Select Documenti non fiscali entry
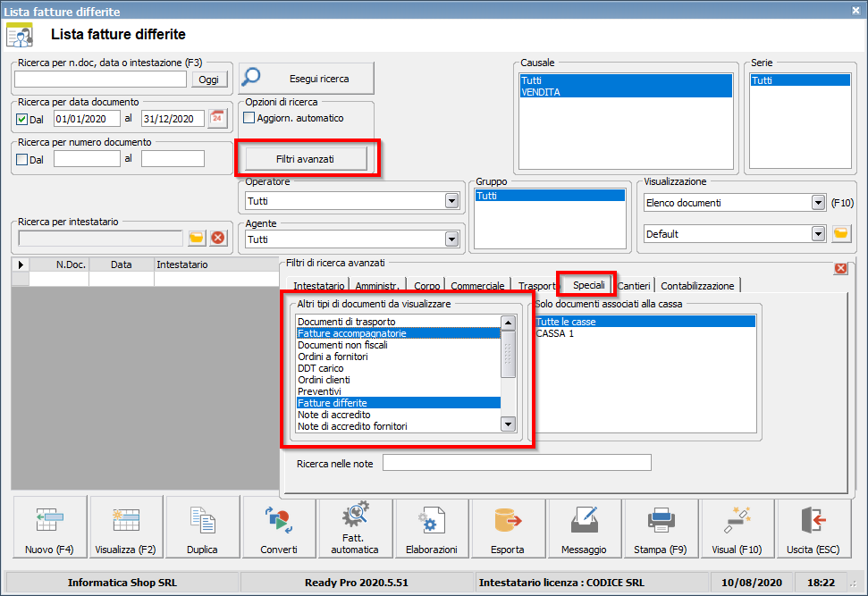Image resolution: width=868 pixels, height=596 pixels. tap(399, 345)
